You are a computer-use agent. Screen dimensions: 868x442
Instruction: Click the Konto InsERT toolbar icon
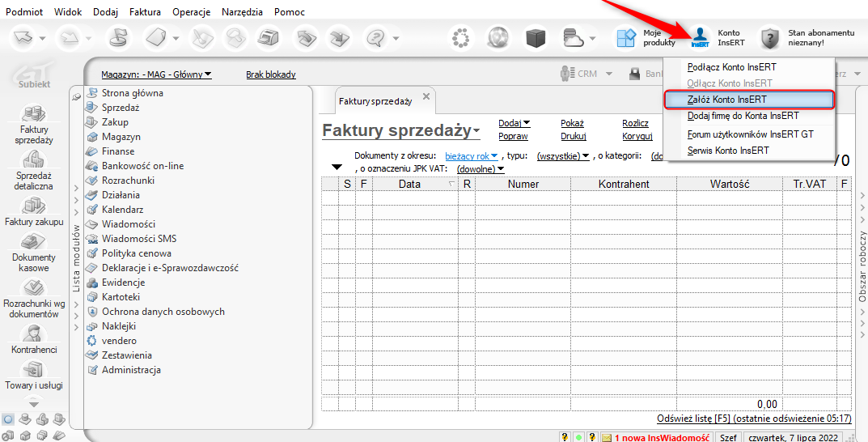pyautogui.click(x=701, y=38)
